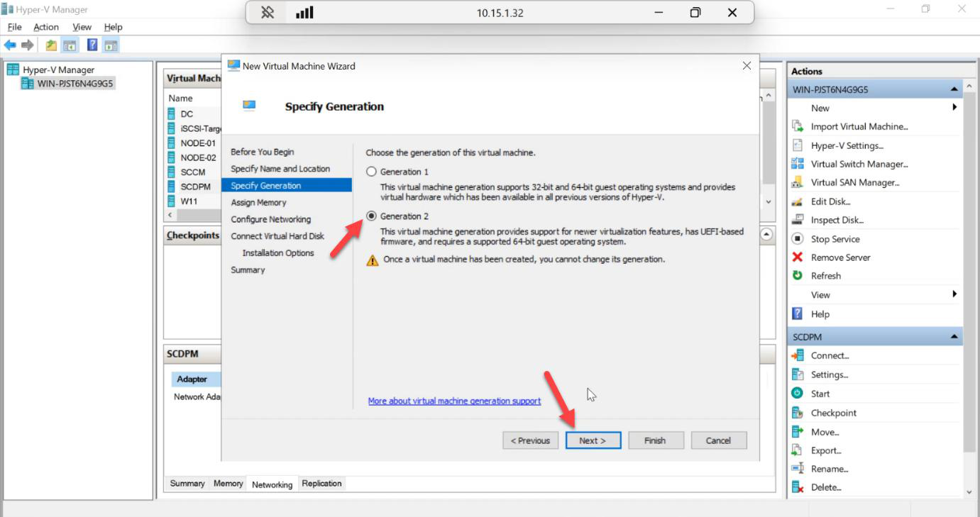Go to Assign Memory wizard step
Image resolution: width=980 pixels, height=517 pixels.
pos(258,203)
